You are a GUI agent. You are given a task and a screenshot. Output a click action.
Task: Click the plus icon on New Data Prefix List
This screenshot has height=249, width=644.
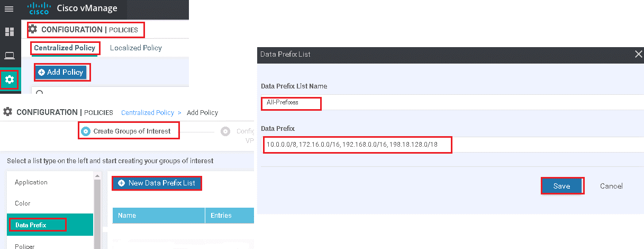121,183
